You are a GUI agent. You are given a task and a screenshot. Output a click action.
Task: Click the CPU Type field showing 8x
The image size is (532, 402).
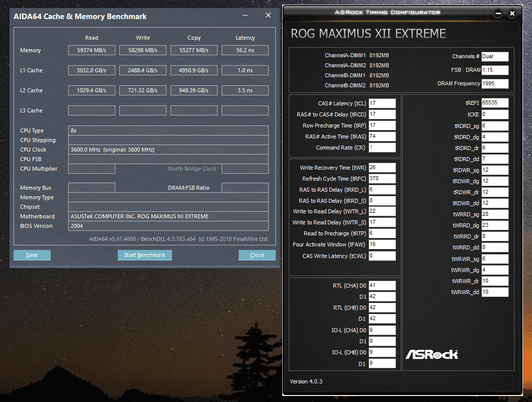tap(168, 130)
